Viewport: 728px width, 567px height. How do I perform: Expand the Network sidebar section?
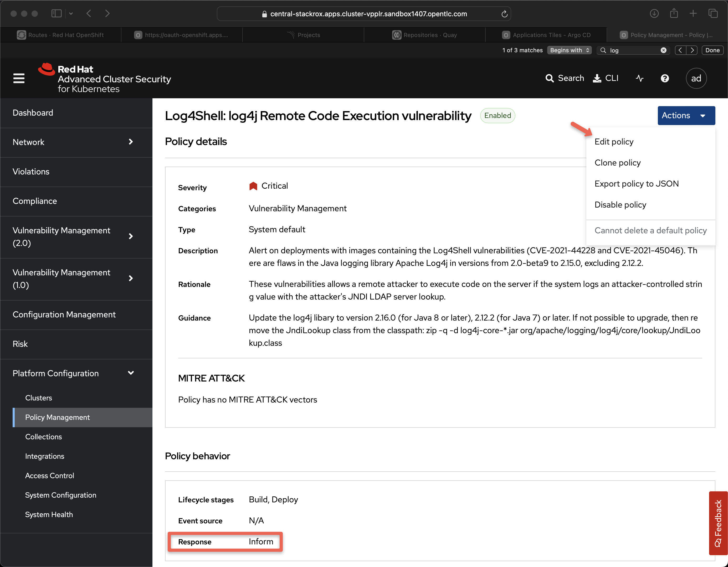point(131,142)
